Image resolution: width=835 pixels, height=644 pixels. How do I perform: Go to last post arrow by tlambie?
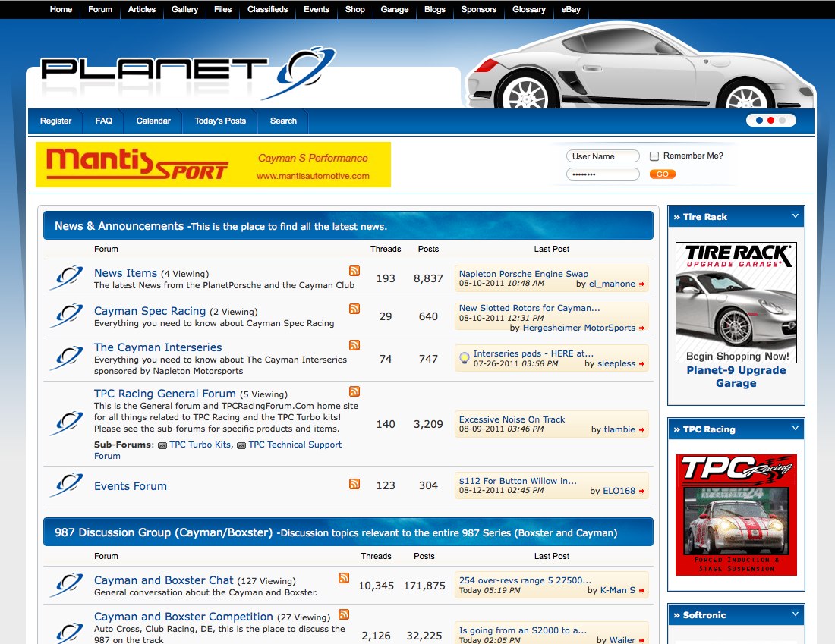click(641, 430)
